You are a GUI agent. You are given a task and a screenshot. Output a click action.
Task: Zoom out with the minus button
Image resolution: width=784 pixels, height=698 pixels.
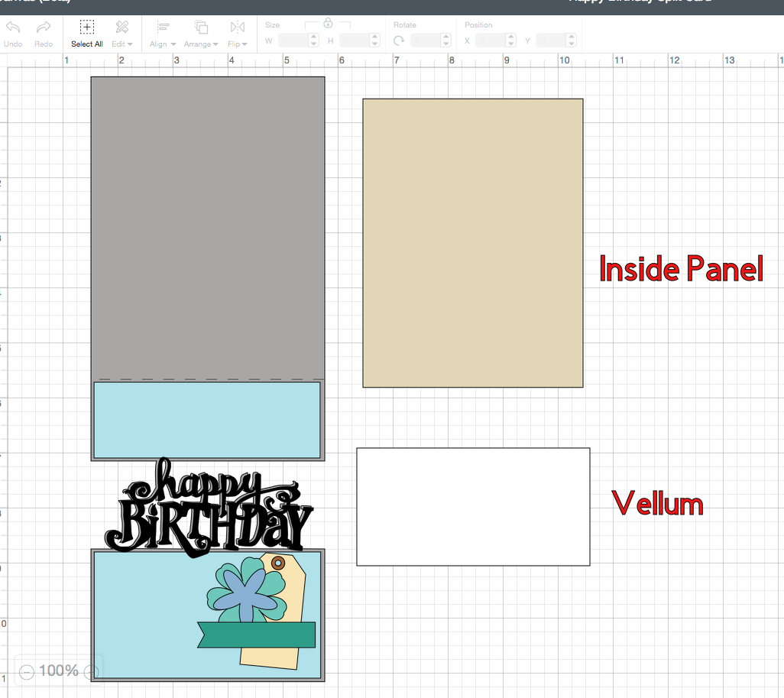click(27, 672)
